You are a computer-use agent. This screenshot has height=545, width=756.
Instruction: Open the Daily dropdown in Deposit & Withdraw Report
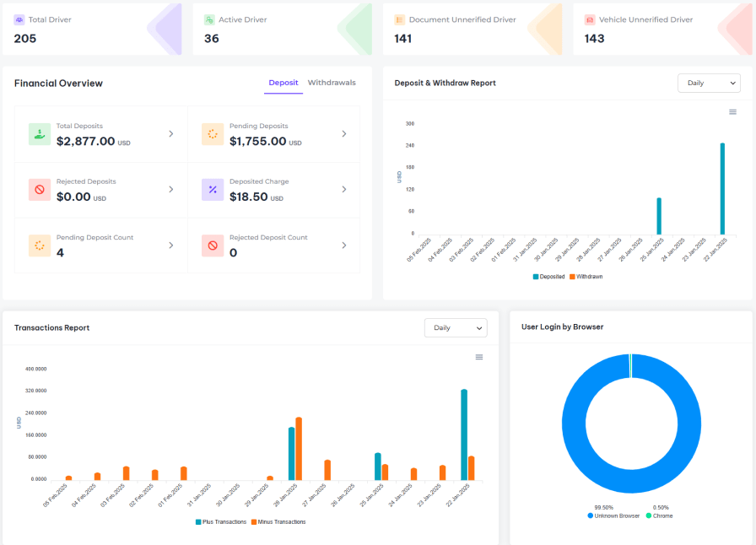[x=709, y=83]
